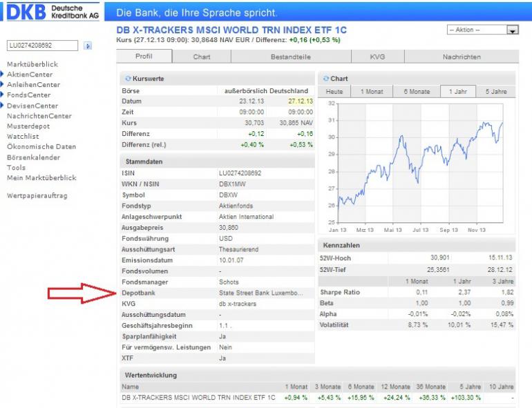Click ISIN value LU0274208692 in Stammdaten

tap(240, 173)
